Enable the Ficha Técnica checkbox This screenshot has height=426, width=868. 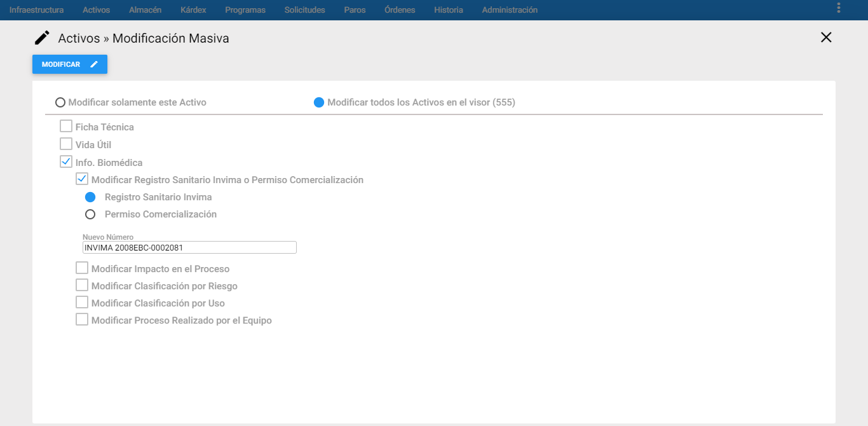(x=65, y=126)
